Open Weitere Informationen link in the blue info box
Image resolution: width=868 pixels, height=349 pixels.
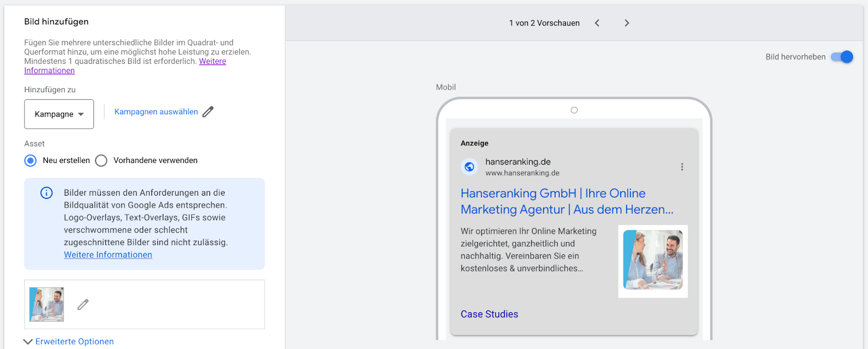108,255
